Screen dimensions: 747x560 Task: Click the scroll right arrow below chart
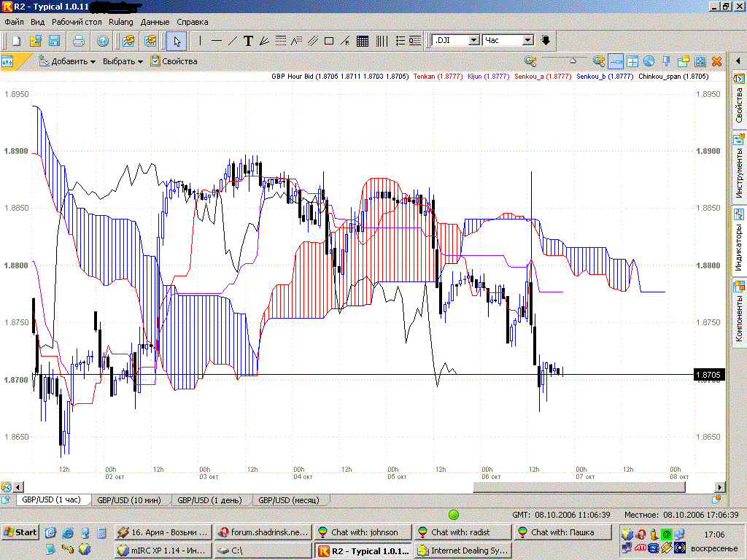(x=720, y=486)
